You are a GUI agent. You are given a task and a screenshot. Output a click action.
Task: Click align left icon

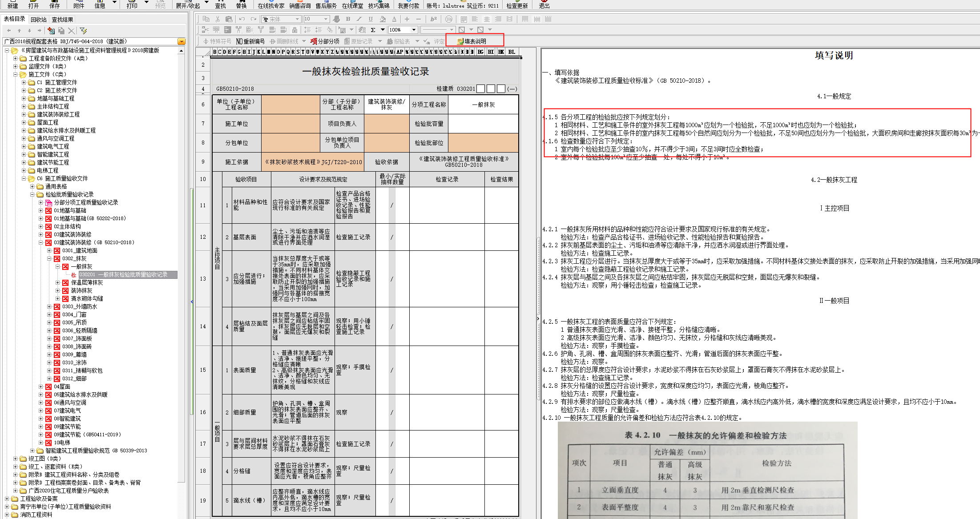point(475,19)
